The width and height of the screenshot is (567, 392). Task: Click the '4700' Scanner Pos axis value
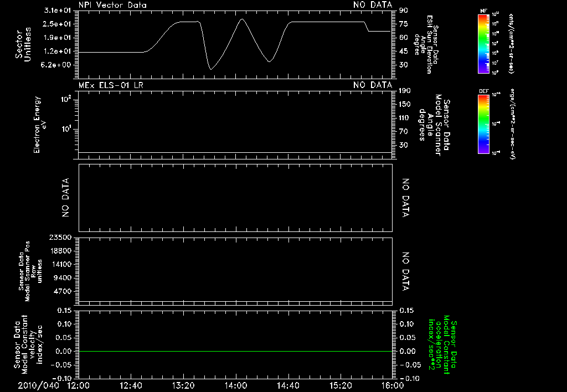(x=62, y=291)
